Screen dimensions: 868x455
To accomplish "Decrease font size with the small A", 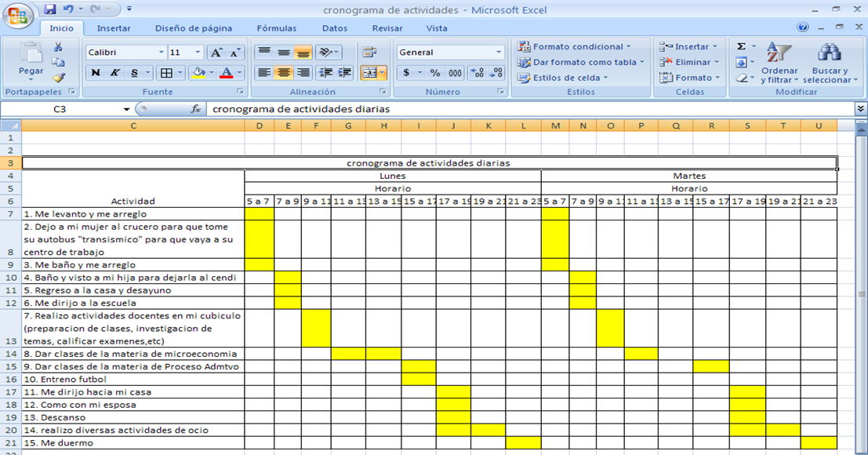I will (x=235, y=52).
